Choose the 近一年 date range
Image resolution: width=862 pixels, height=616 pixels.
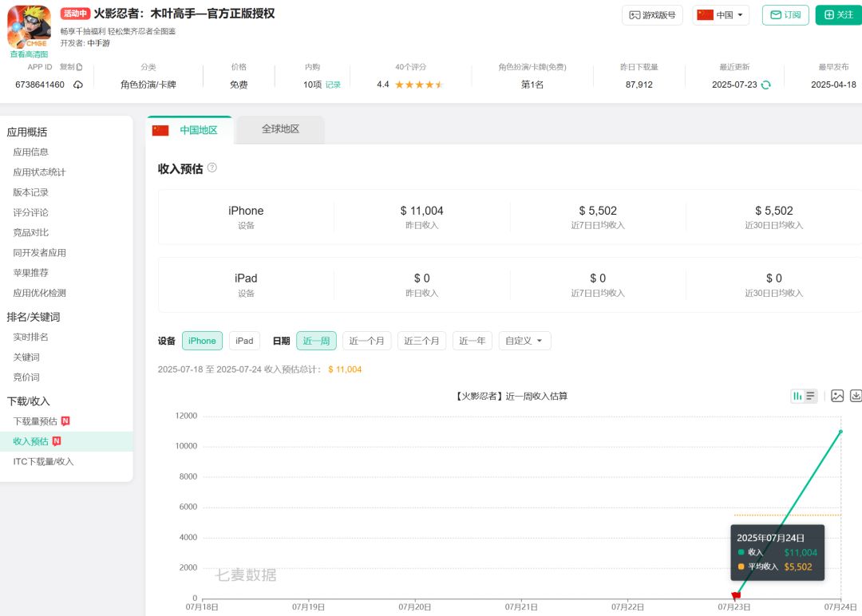[x=473, y=341]
